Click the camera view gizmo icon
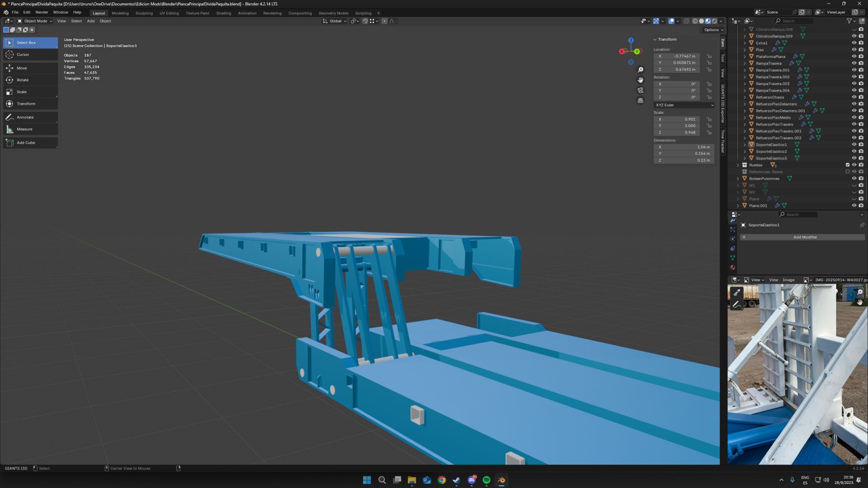Viewport: 868px width, 488px height. [x=641, y=90]
